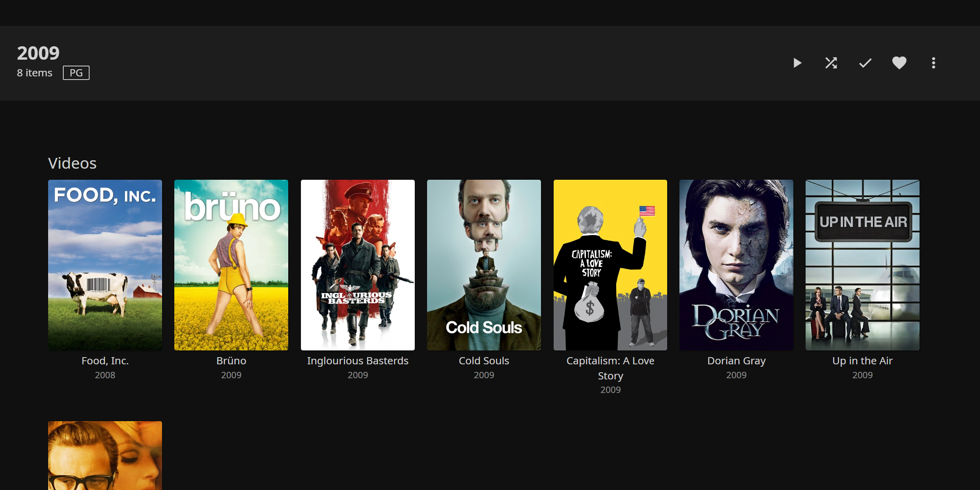
Task: Open the three-dot more menu
Action: pos(933,63)
